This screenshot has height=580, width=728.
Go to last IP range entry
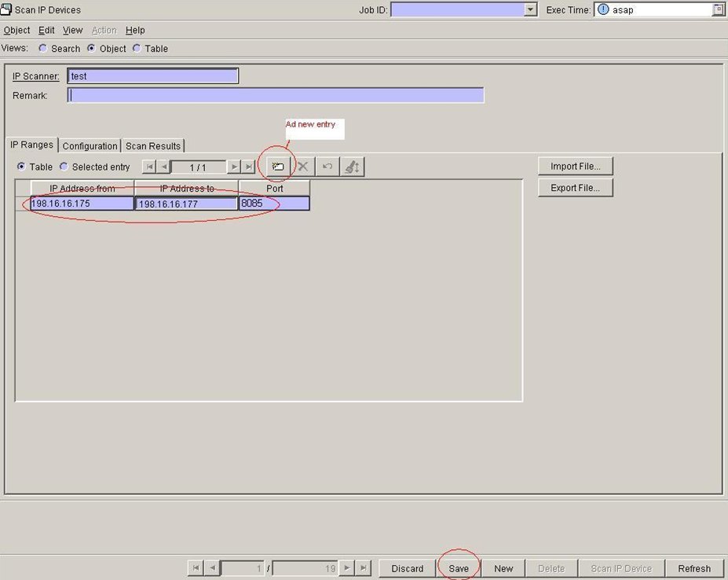click(x=249, y=167)
